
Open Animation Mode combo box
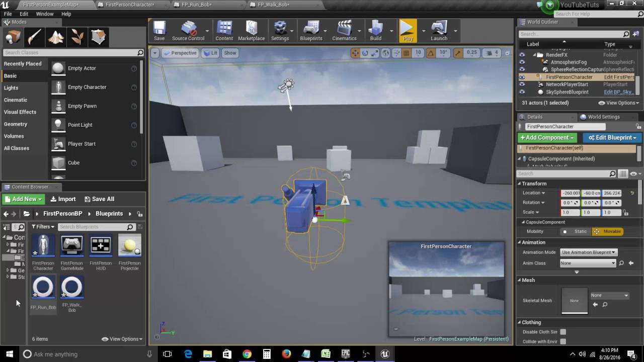588,252
